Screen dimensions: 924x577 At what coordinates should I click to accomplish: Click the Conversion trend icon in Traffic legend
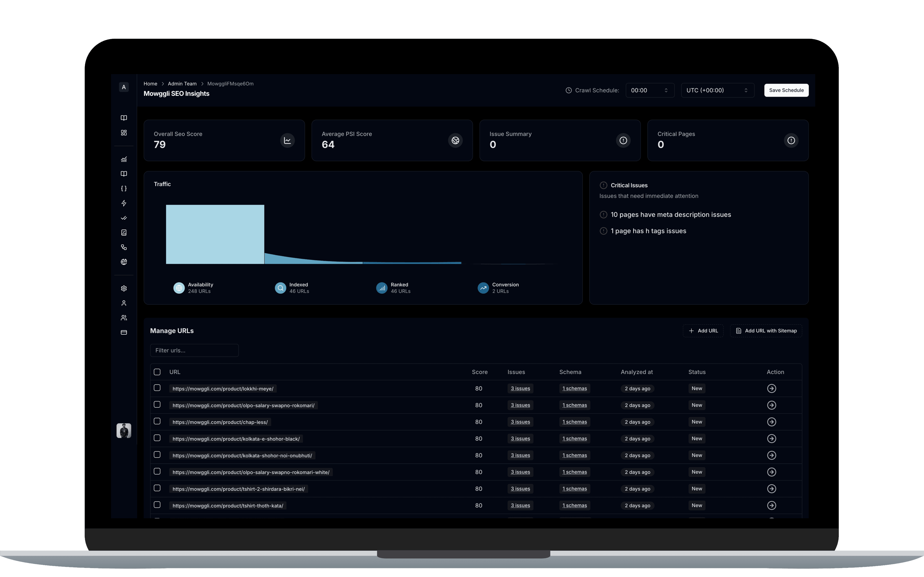coord(483,288)
